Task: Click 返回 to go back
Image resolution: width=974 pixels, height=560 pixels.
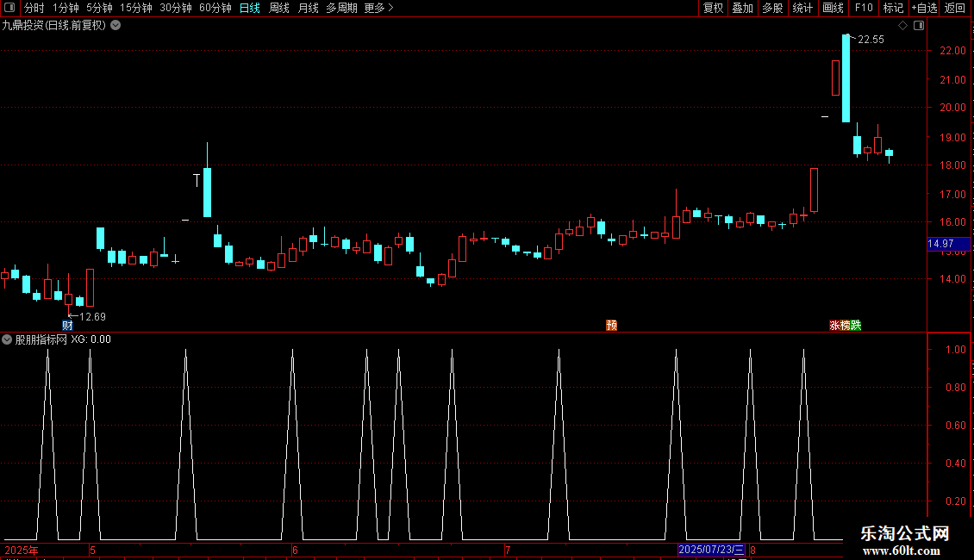Action: pos(955,8)
